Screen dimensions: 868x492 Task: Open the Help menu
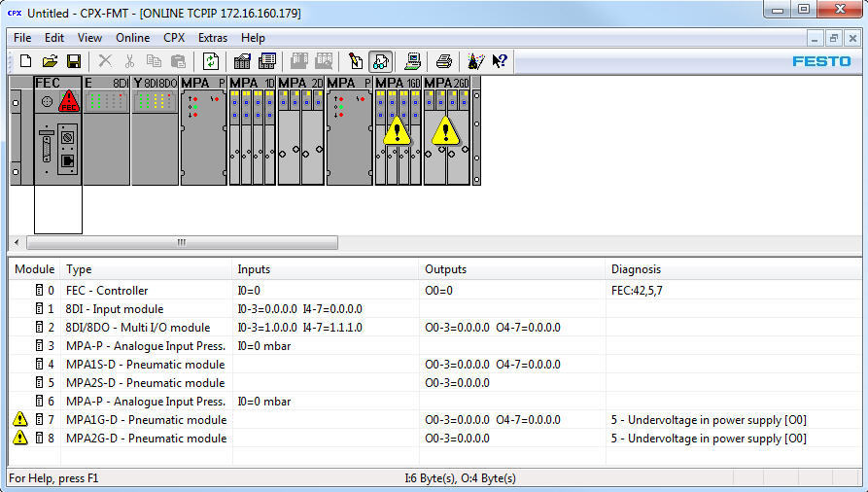tap(253, 38)
